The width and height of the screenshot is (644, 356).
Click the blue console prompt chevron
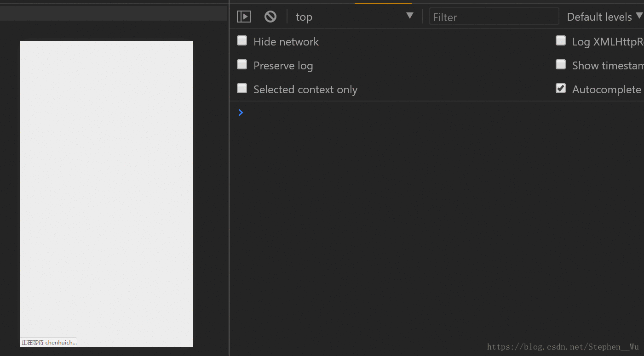[241, 113]
